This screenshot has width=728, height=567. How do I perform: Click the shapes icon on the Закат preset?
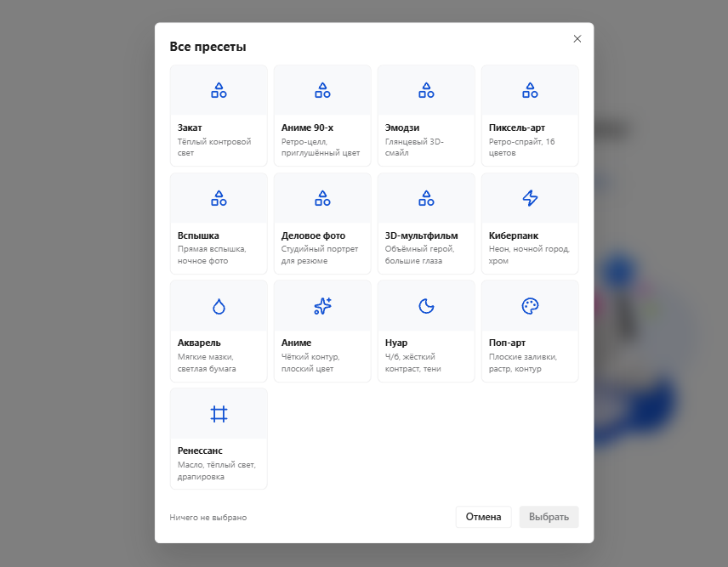point(219,90)
